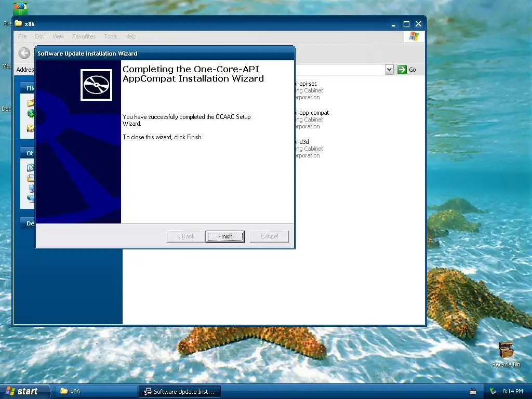Screen dimensions: 532x399
Task: Click the Windows flag logo in Explorer
Action: point(414,36)
